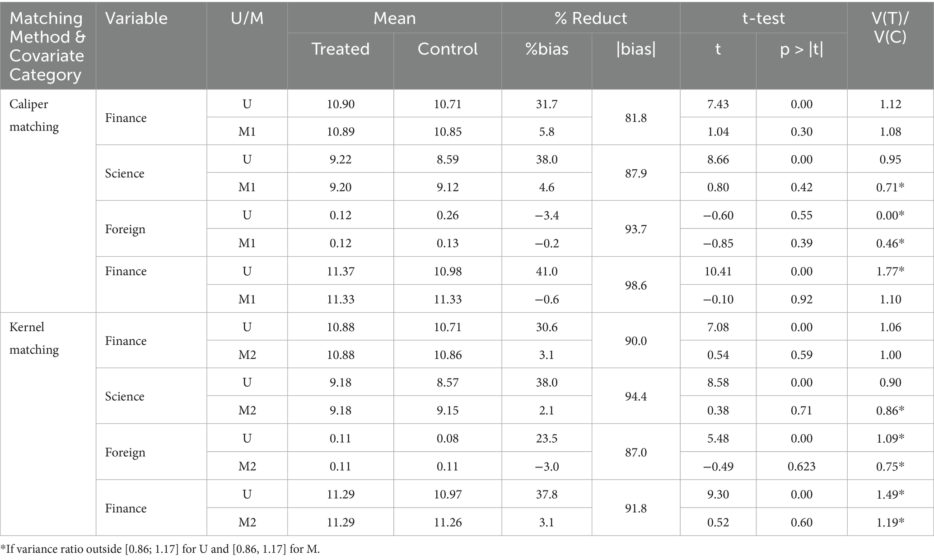Viewport: 934px width, 560px height.
Task: Click the "|bias|" sub-header
Action: (635, 49)
